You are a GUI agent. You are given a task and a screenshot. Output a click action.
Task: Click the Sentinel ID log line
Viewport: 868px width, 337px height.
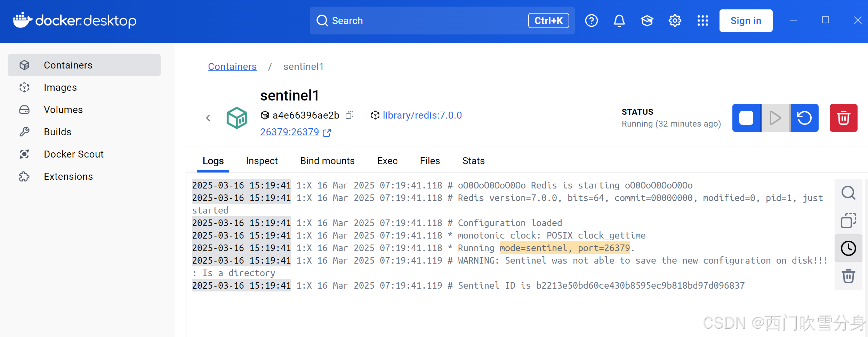click(468, 286)
